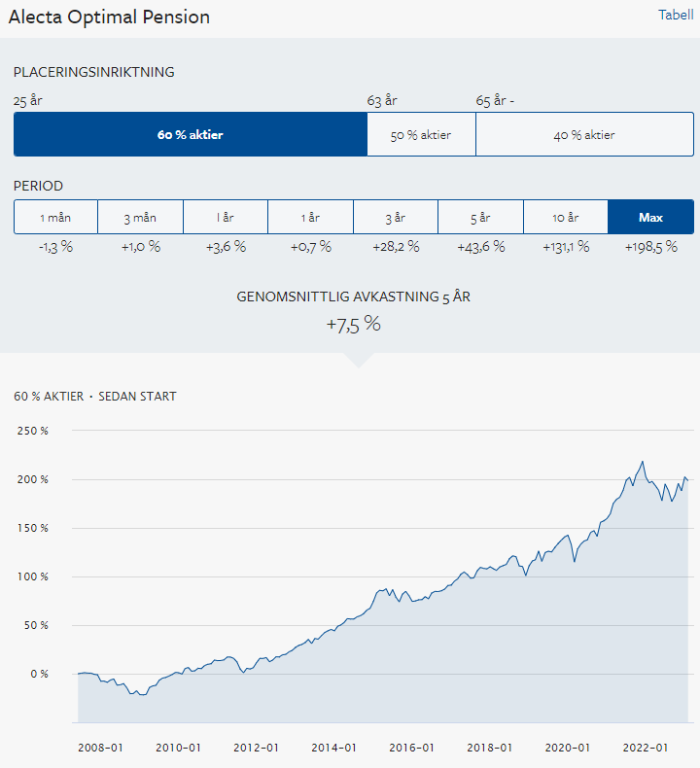Viewport: 700px width, 768px height.
Task: Switch period to 3 mån
Action: click(x=140, y=217)
